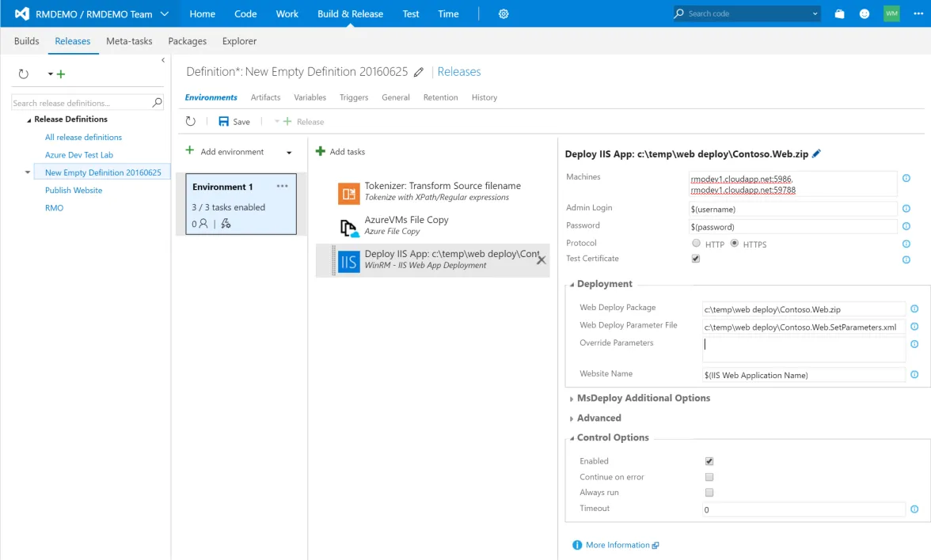Click the undo refresh icon beside Save
This screenshot has height=560, width=931.
pos(191,121)
